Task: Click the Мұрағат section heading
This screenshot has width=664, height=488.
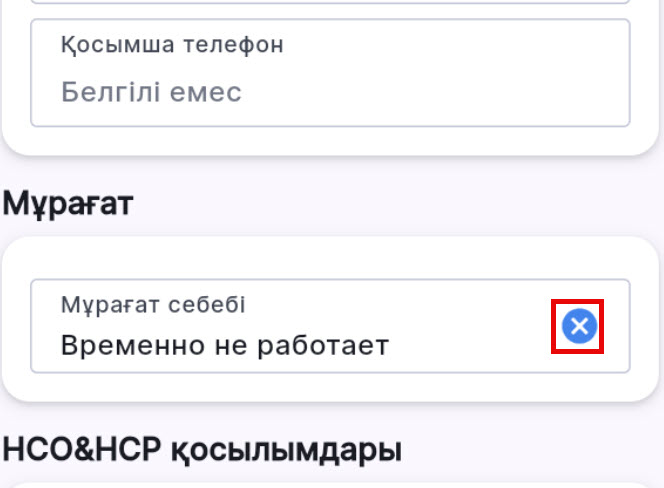Action: coord(67,203)
